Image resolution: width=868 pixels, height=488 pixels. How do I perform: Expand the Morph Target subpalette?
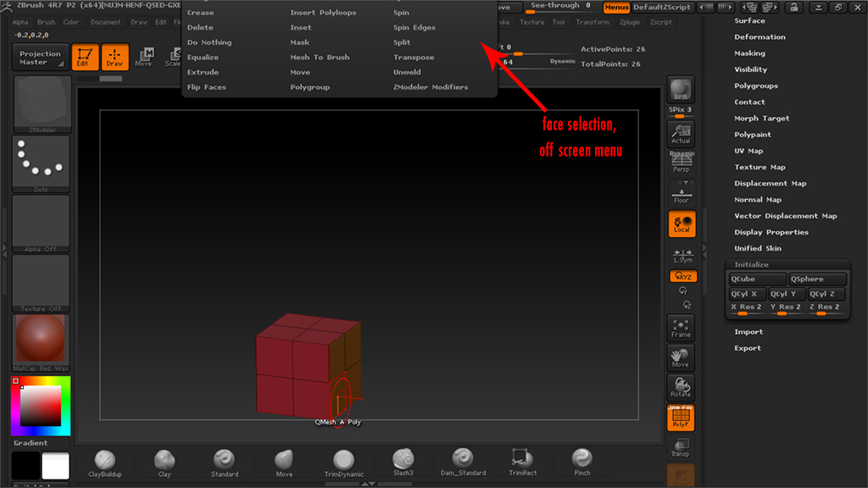[762, 119]
